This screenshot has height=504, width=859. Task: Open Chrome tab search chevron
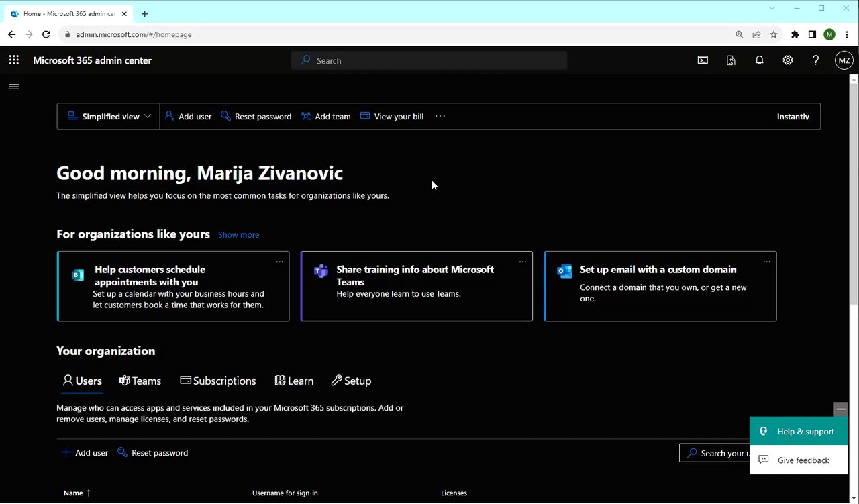point(772,8)
